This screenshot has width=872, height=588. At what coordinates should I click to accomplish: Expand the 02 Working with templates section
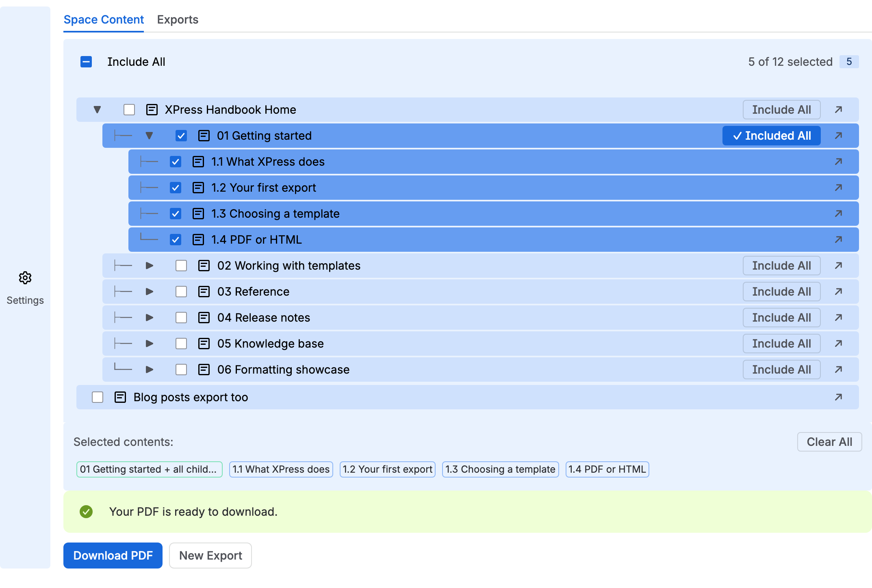pyautogui.click(x=150, y=266)
